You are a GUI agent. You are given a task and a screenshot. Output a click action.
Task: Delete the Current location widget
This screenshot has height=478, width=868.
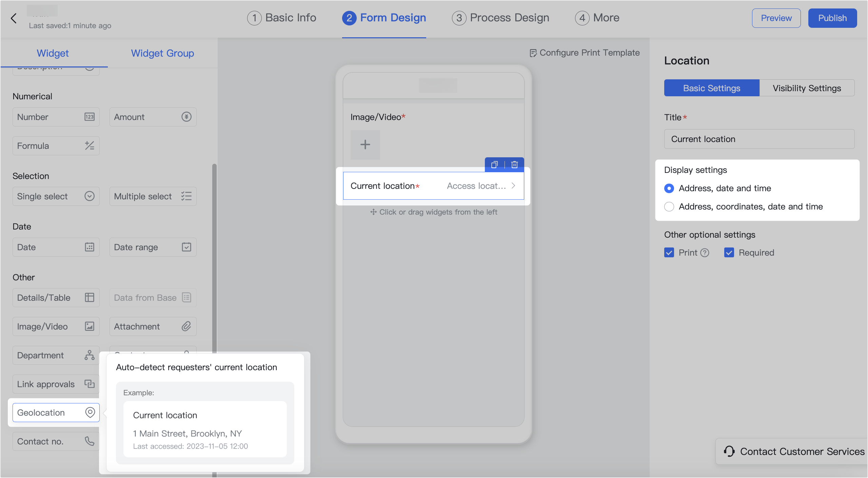click(x=515, y=165)
